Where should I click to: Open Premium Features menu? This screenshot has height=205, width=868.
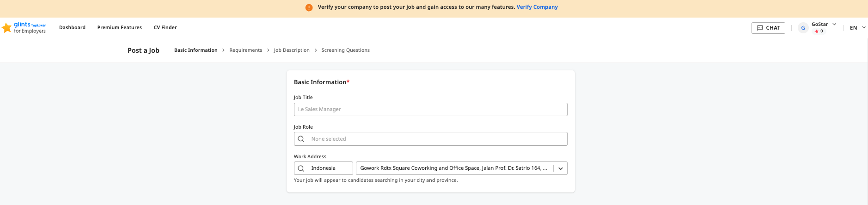pos(120,28)
